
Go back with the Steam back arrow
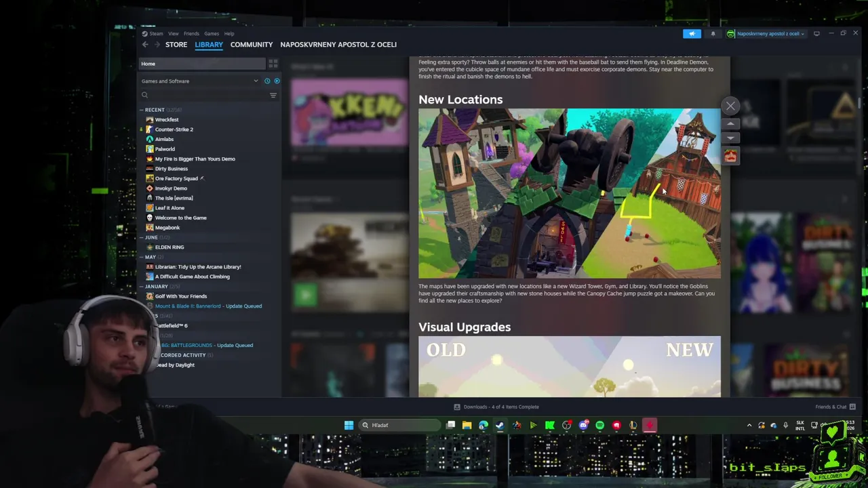click(145, 45)
